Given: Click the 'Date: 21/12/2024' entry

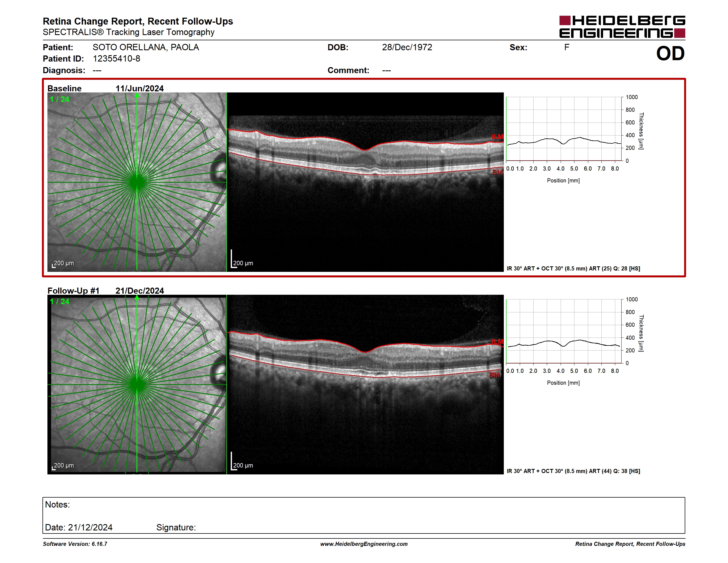Looking at the screenshot, I should (79, 527).
